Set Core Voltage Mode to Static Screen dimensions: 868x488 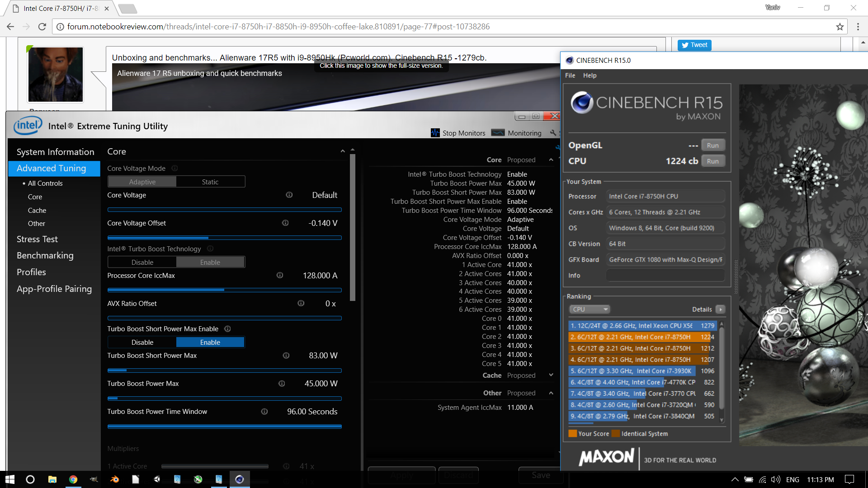click(210, 182)
